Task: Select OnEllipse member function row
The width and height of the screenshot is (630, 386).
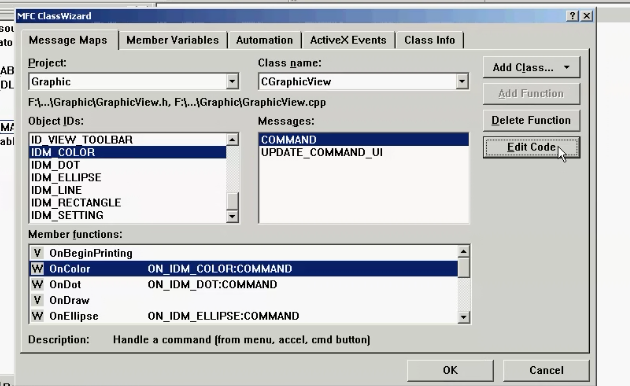Action: pyautogui.click(x=243, y=316)
